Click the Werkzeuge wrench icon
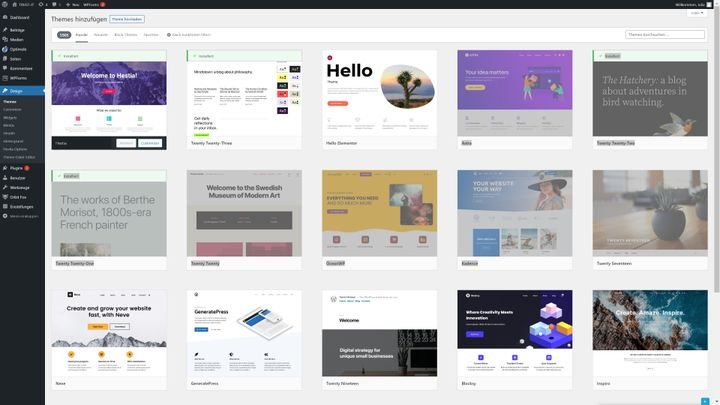 5,187
